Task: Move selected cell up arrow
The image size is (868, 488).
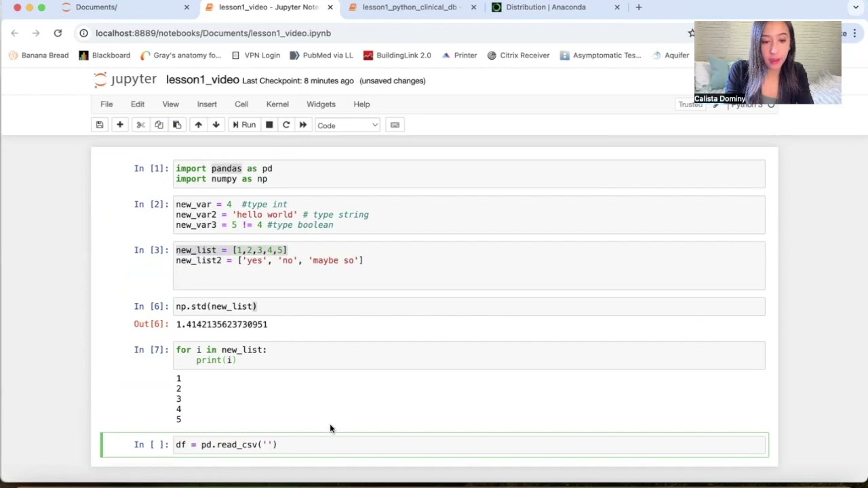Action: point(198,125)
